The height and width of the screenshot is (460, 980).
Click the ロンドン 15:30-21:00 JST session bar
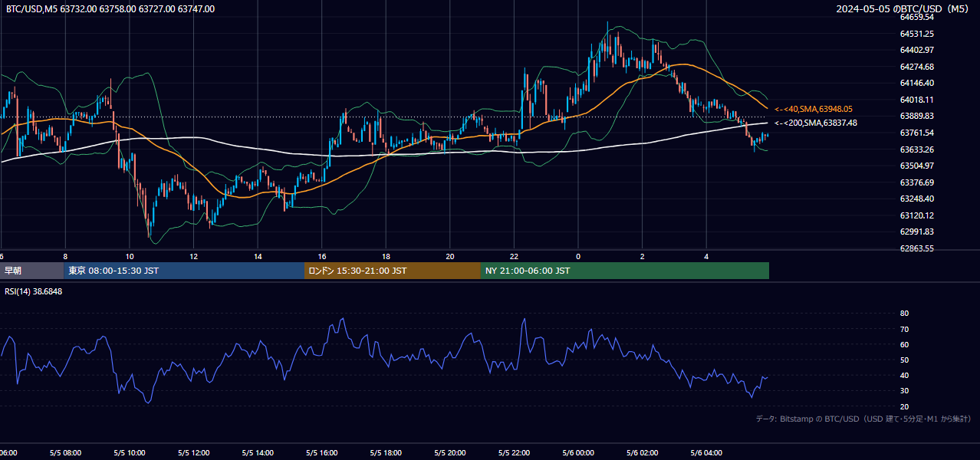[393, 271]
